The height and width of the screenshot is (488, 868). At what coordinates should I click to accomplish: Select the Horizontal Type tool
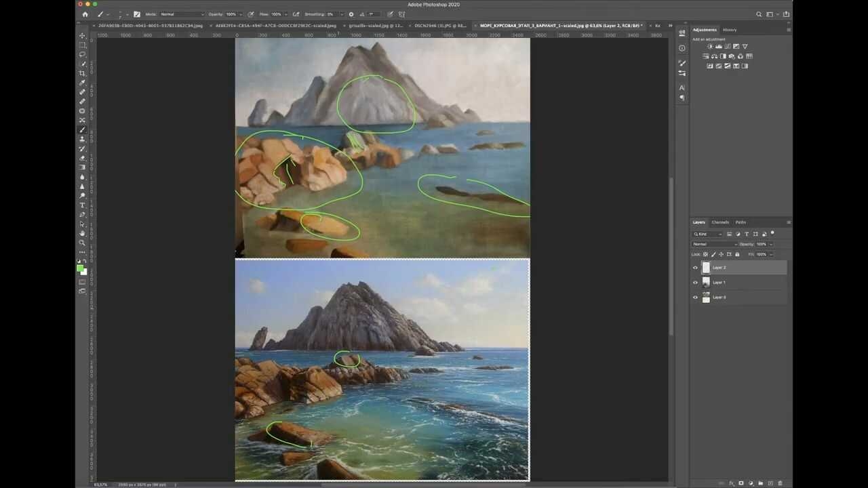click(83, 205)
